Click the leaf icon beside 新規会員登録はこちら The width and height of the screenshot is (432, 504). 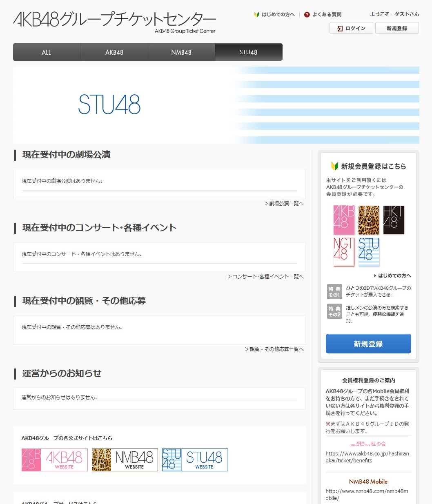click(334, 166)
